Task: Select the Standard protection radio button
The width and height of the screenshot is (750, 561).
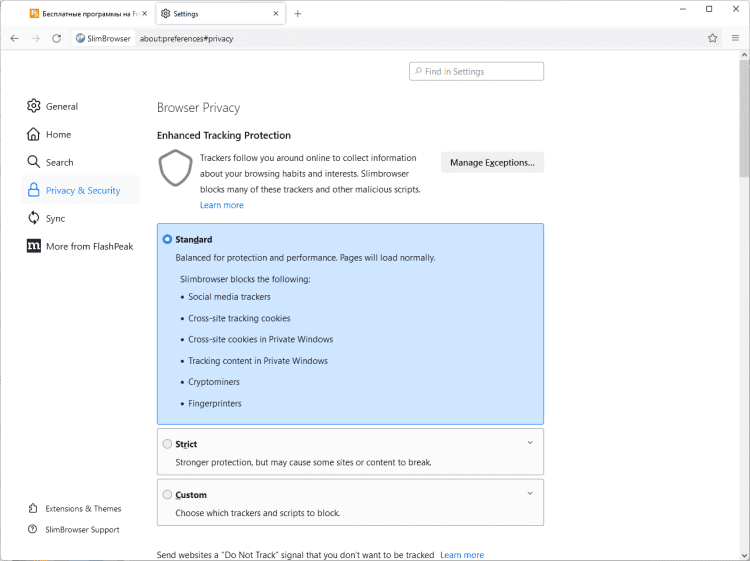Action: (167, 240)
